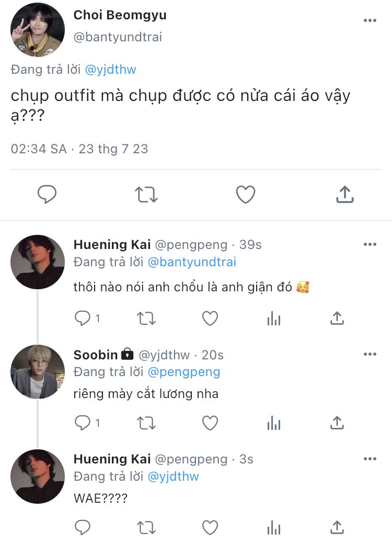This screenshot has height=544, width=392.
Task: Open the @pengpeng mention in Soobin's reply
Action: click(184, 372)
